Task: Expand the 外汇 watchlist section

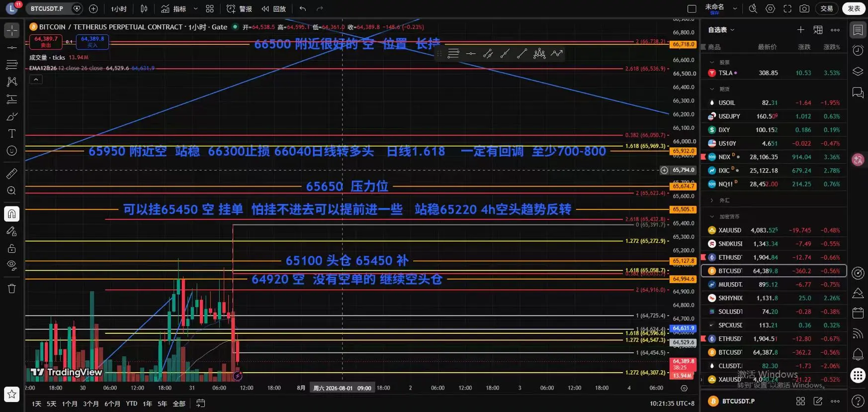Action: [712, 200]
